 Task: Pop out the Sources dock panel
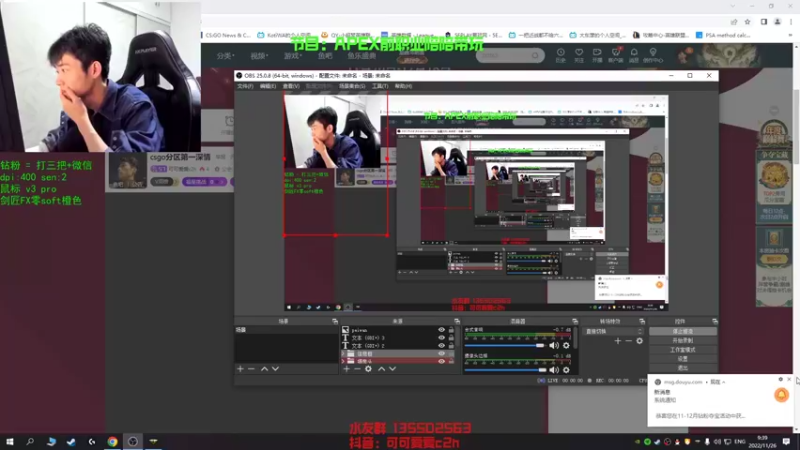tap(457, 321)
